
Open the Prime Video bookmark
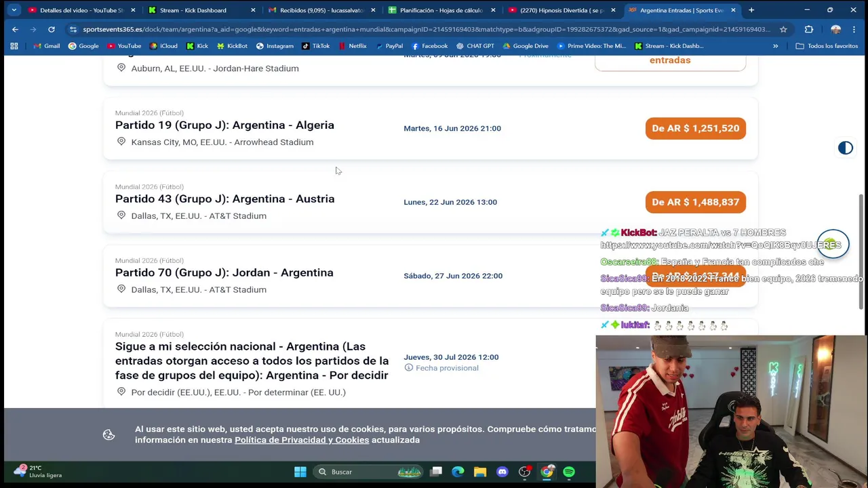coord(591,46)
